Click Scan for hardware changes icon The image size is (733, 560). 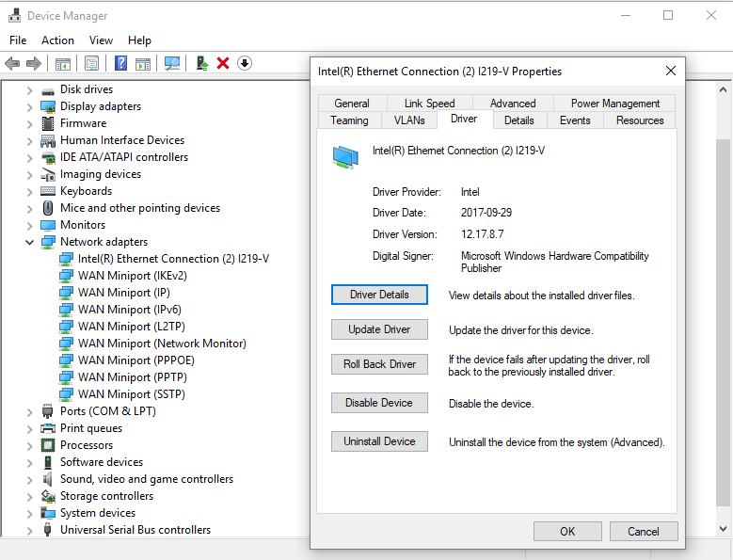(x=172, y=63)
